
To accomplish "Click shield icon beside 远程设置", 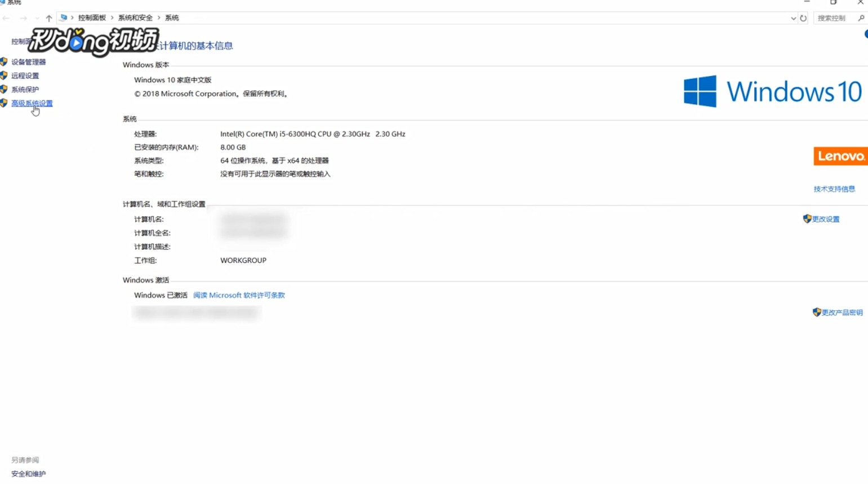I will tap(4, 75).
